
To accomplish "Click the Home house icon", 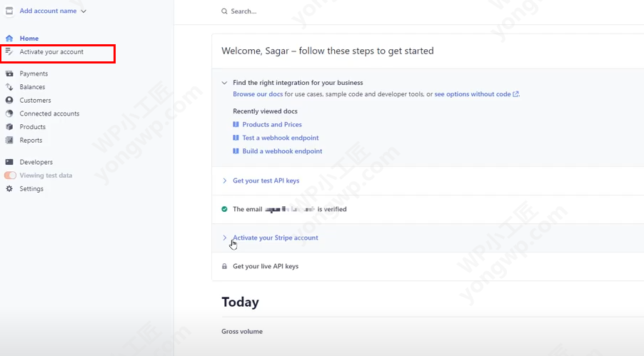I will [9, 39].
